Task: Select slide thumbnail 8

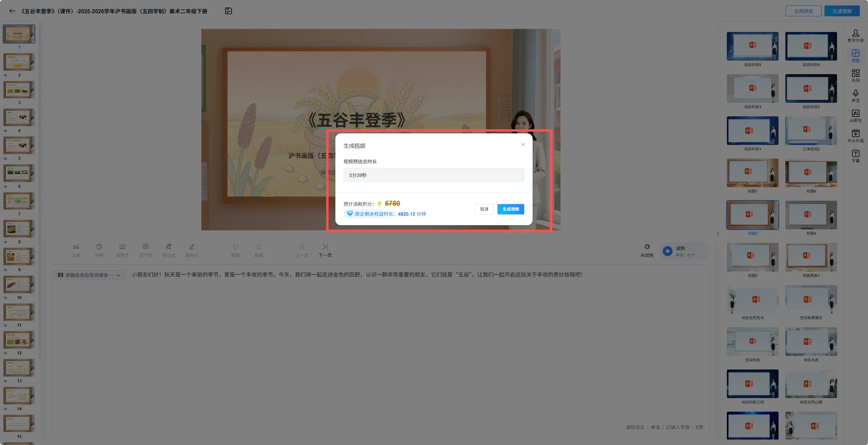Action: click(19, 229)
